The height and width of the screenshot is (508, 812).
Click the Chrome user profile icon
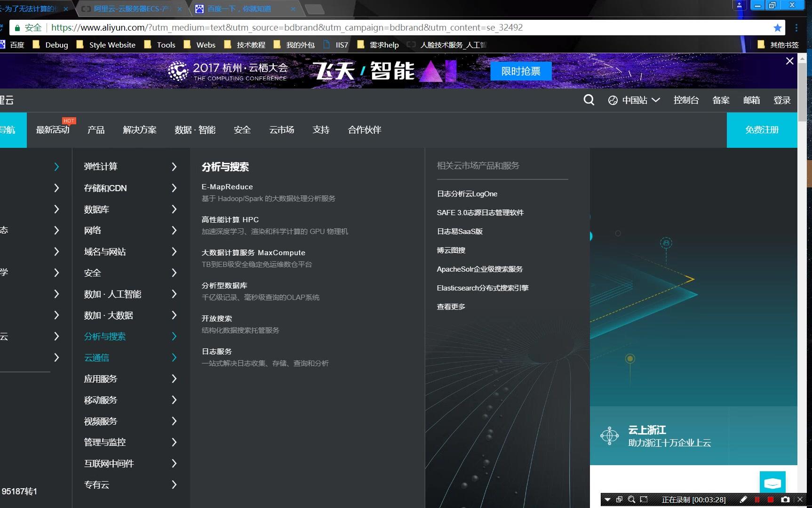coord(739,5)
